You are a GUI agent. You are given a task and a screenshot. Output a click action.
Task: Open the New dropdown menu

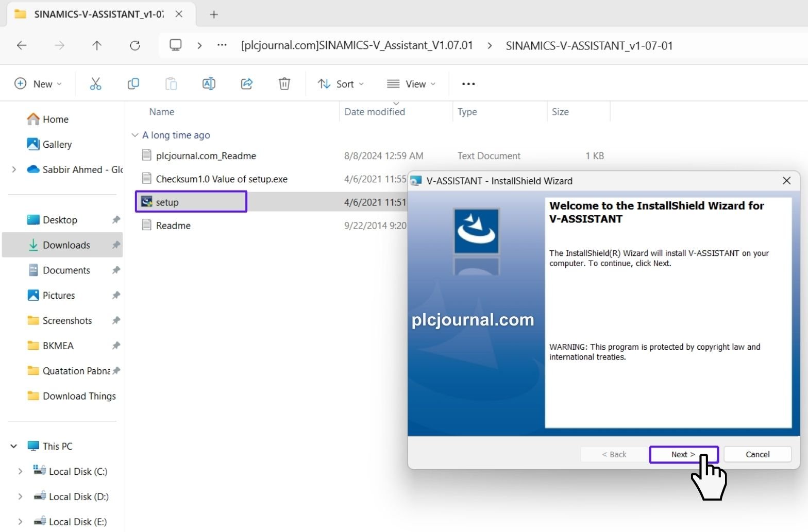click(38, 83)
